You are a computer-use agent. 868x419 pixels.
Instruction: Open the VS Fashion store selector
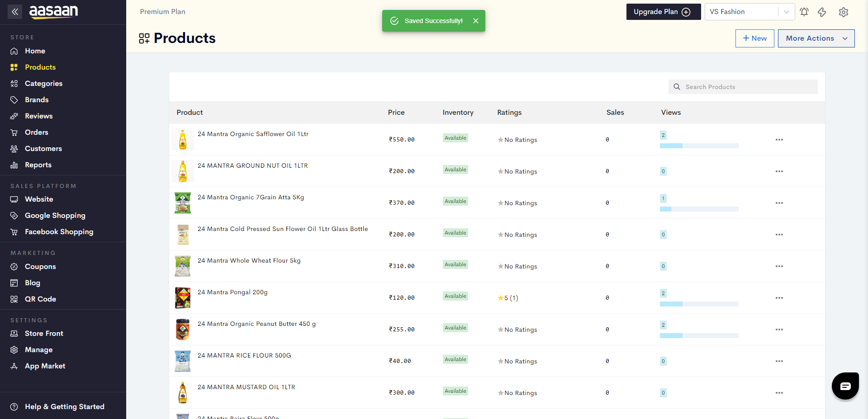click(749, 12)
